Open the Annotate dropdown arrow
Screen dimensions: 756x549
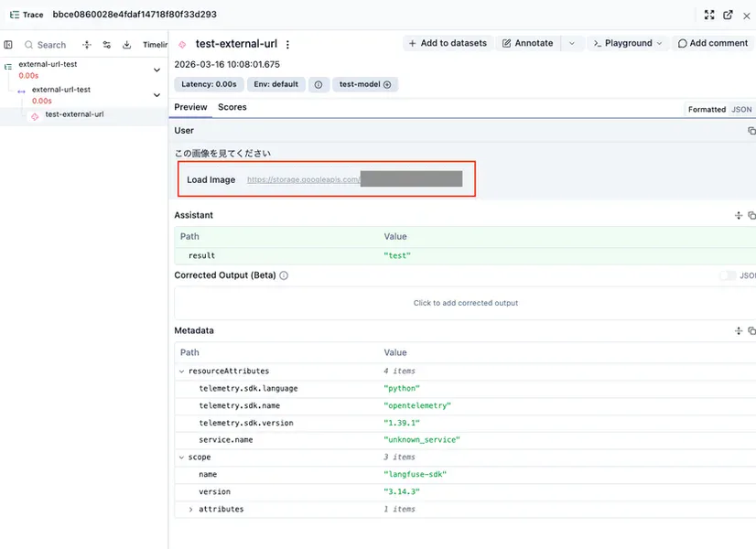click(571, 44)
